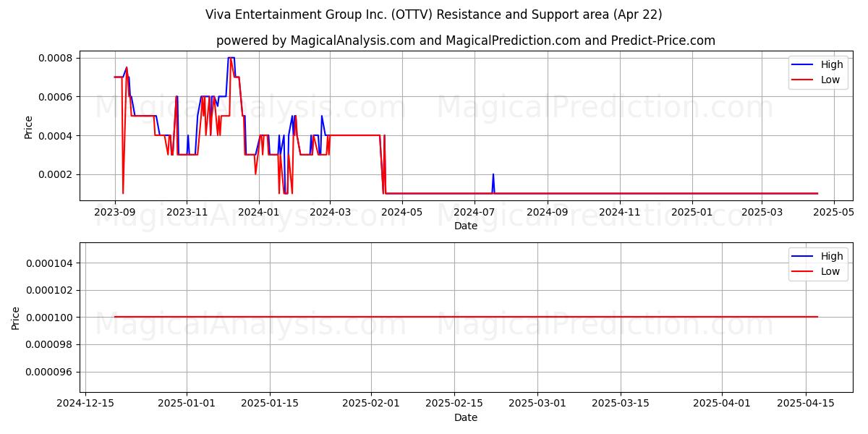Click the top chart x tick 2024-07
The image size is (868, 434).
coord(474,212)
